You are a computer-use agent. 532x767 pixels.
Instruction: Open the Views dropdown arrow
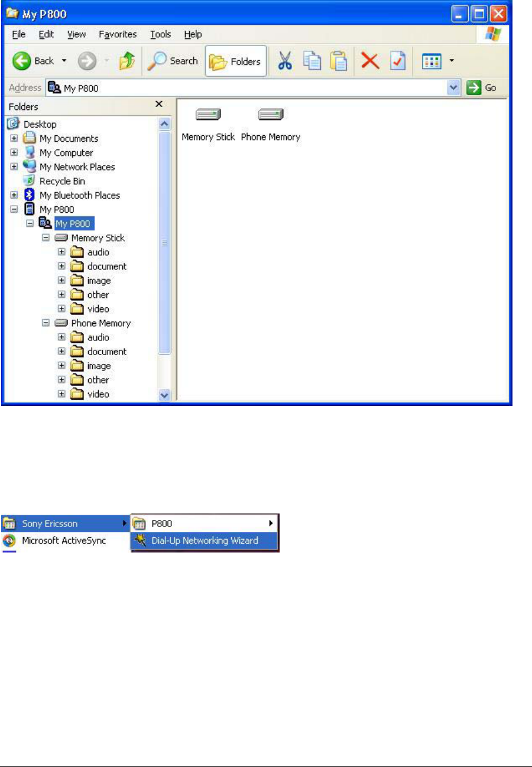point(452,61)
